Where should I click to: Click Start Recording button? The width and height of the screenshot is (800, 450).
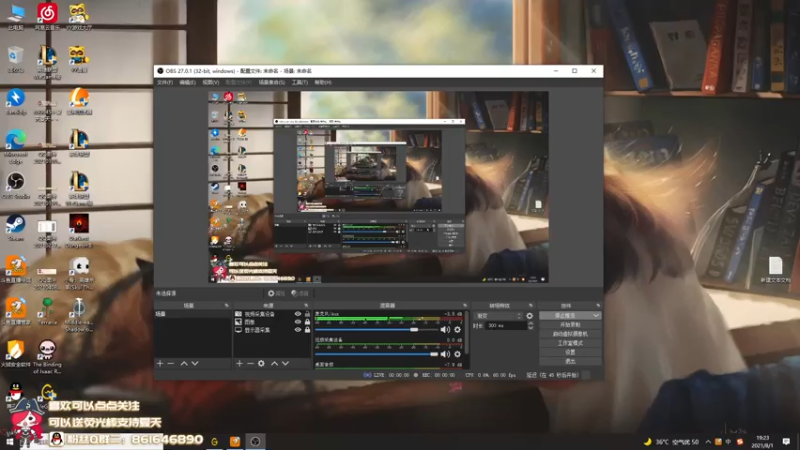pos(570,324)
